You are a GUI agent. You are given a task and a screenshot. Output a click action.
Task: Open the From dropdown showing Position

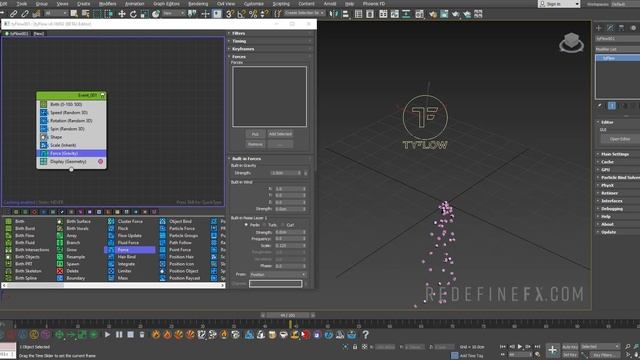tap(278, 275)
